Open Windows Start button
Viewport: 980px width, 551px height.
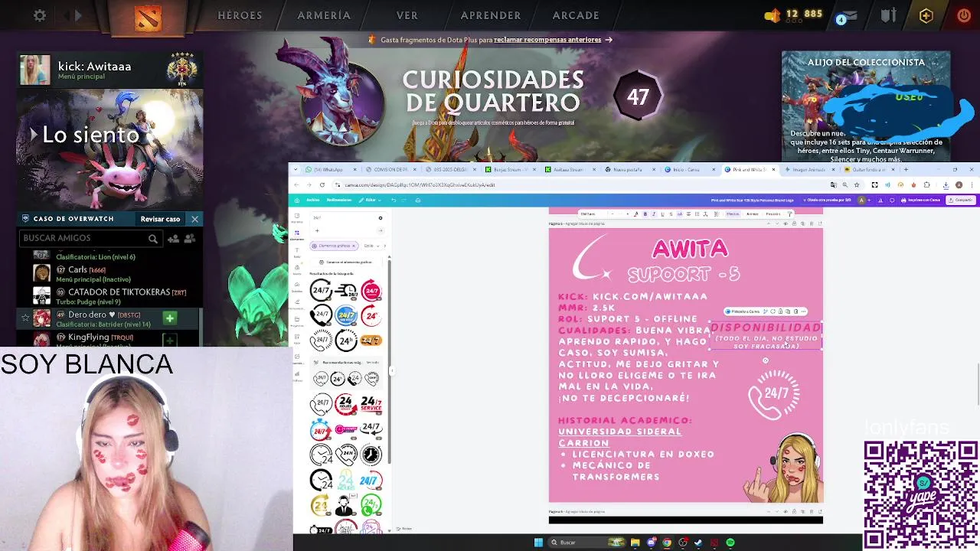(x=538, y=543)
